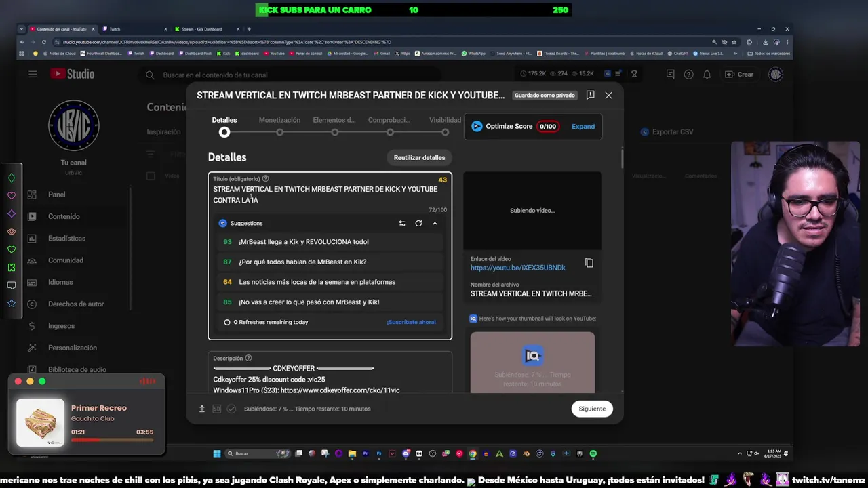The image size is (868, 488).
Task: Open Contenido in the sidebar
Action: pos(65,216)
